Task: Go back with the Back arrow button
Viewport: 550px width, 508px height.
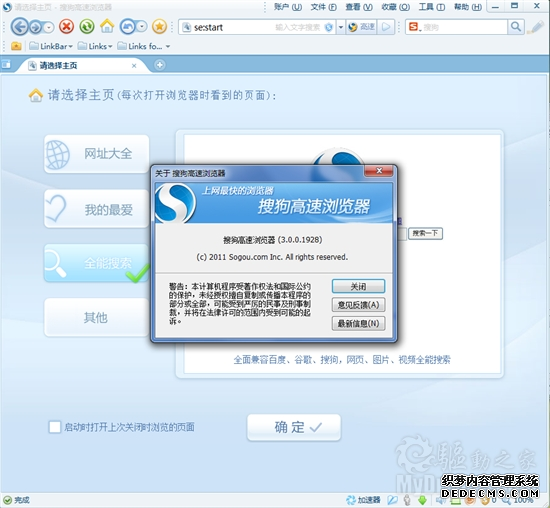Action: (19, 27)
